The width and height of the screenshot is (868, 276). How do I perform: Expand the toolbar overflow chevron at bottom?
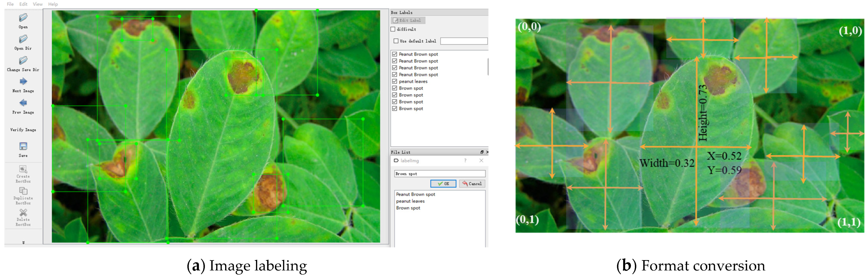coord(23,242)
